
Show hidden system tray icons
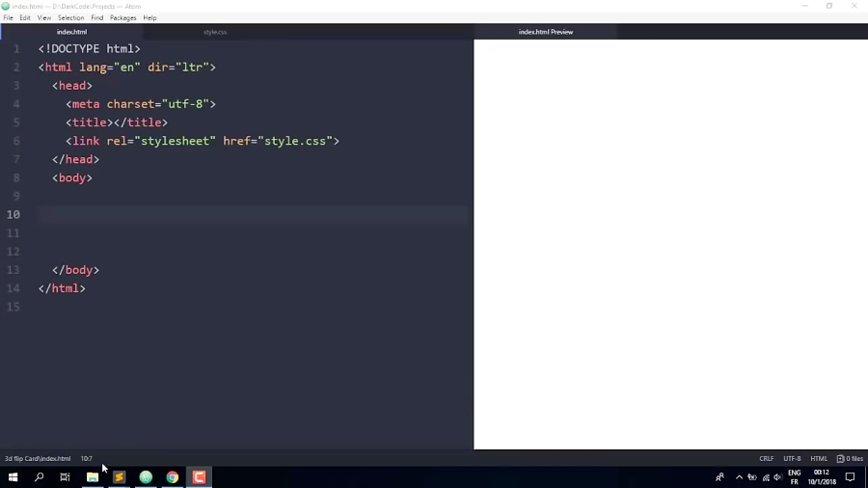[739, 477]
